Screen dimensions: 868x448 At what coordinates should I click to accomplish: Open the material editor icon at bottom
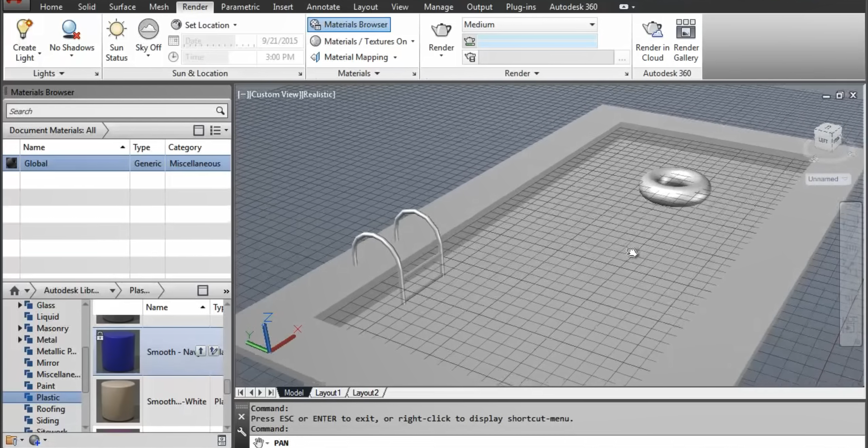222,440
